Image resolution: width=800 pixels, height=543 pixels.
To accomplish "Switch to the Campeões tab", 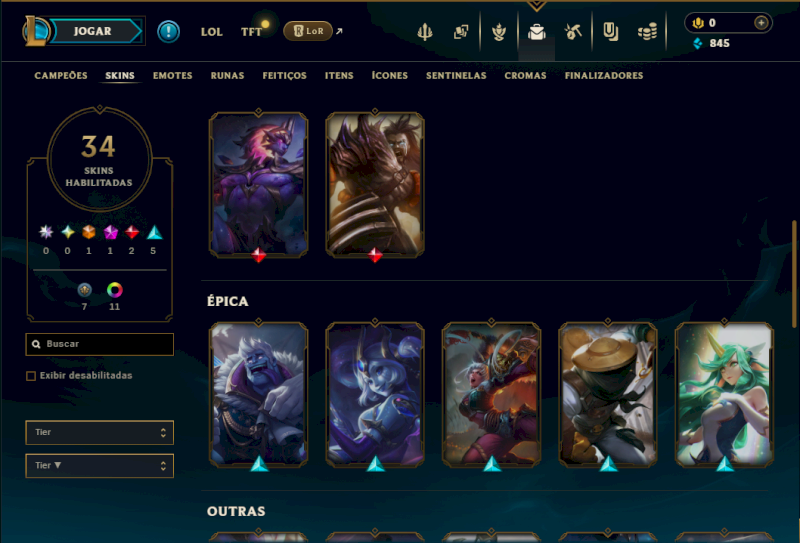I will click(x=61, y=76).
